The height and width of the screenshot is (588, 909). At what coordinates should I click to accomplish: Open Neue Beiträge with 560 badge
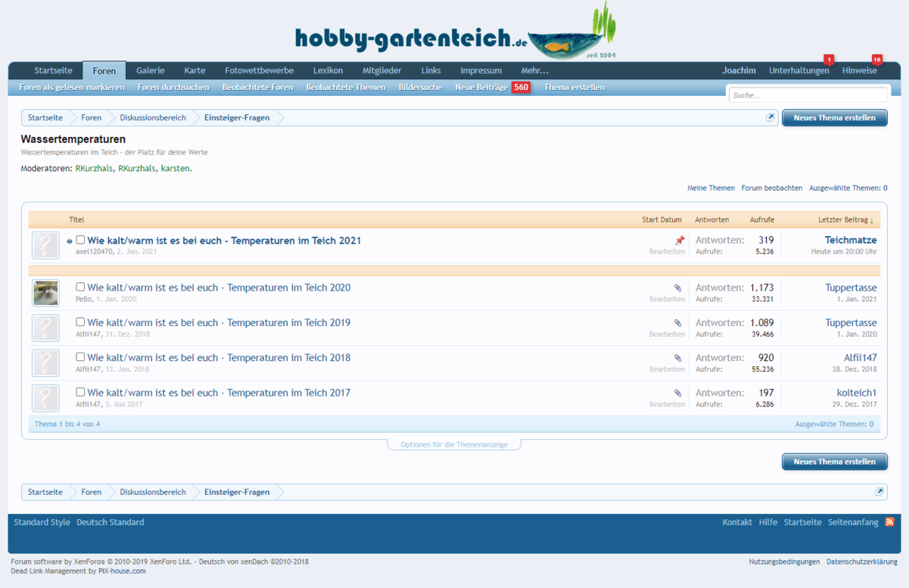(492, 88)
